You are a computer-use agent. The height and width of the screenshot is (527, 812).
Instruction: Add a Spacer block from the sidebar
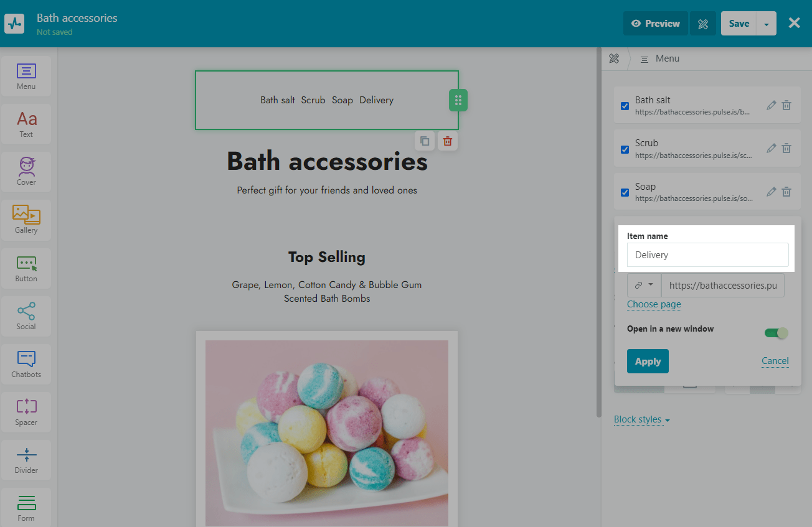(26, 412)
